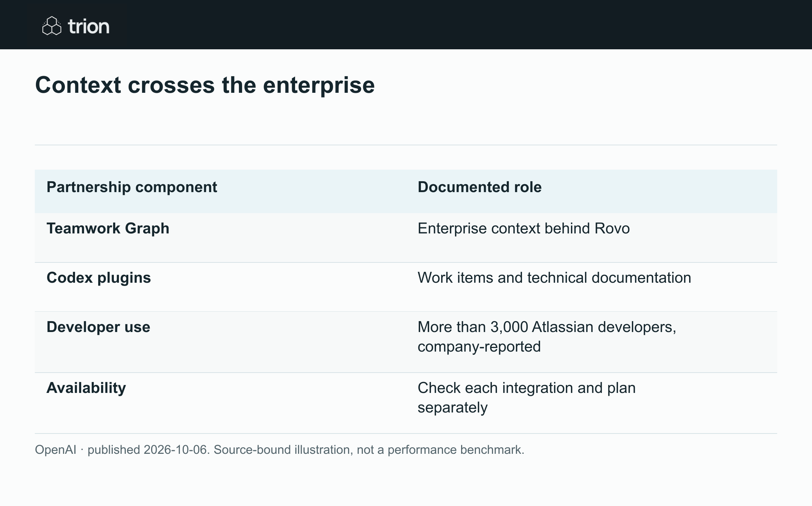The image size is (812, 506).
Task: Click Check each integration and plan separately
Action: click(527, 398)
